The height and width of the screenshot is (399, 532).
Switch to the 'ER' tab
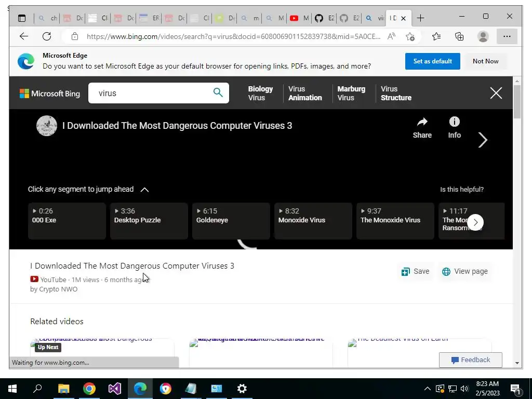point(149,18)
